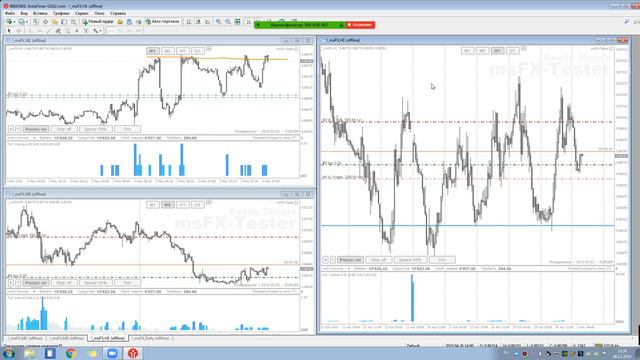The image size is (640, 360).
Task: Select the vertical line drawing tool
Action: click(x=30, y=31)
